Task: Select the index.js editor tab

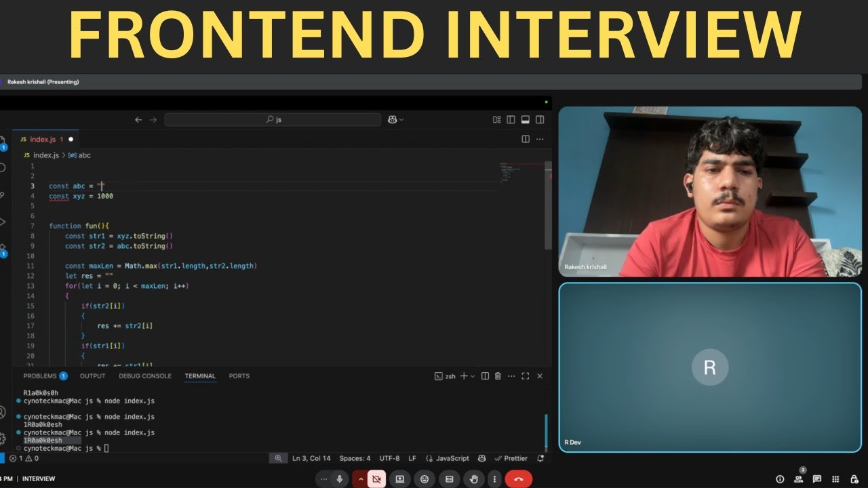Action: (46, 139)
